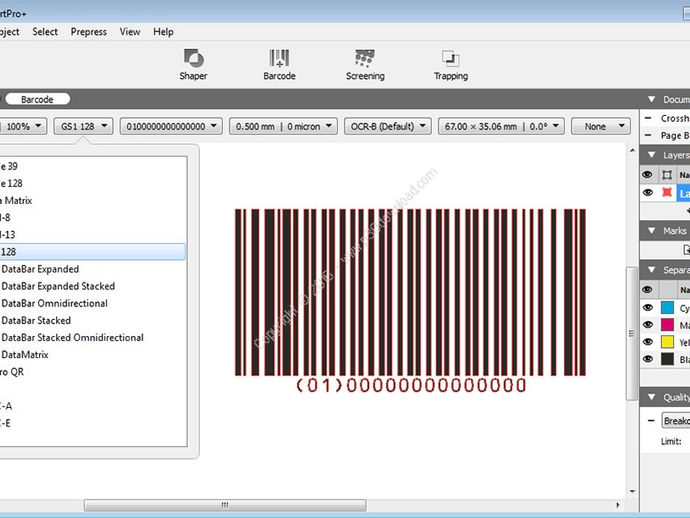Hide the selected layer with its eye icon

click(x=648, y=192)
